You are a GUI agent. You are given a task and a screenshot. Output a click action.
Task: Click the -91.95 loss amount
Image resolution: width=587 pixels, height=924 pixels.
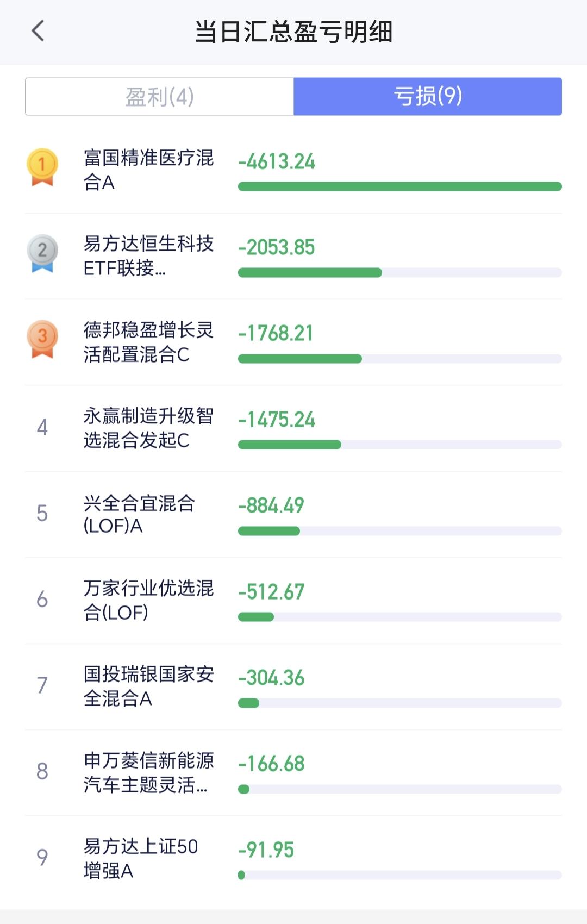[x=266, y=850]
